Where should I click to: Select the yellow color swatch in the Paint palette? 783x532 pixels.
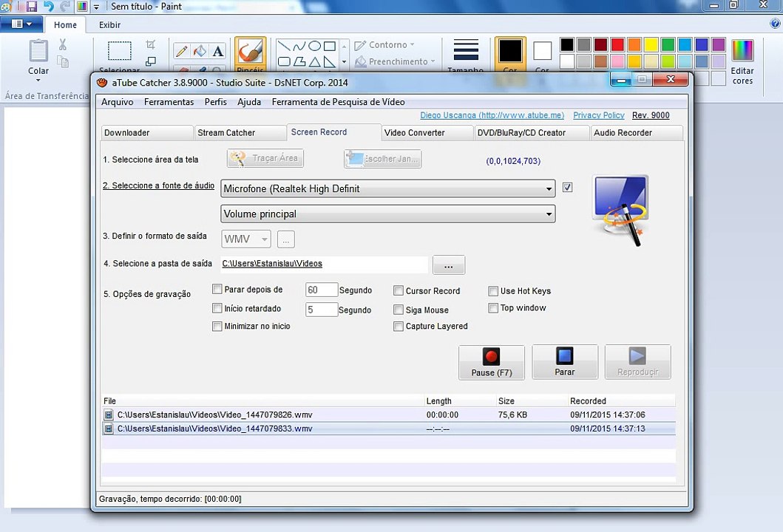(651, 45)
